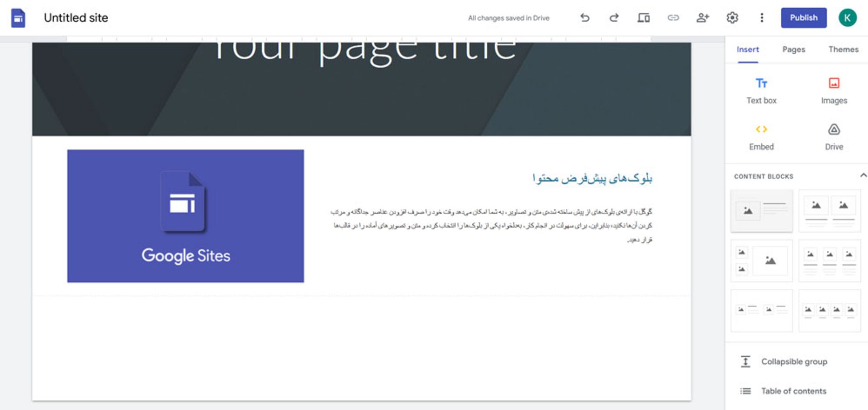The height and width of the screenshot is (410, 868).
Task: Share with others icon
Action: pos(703,18)
